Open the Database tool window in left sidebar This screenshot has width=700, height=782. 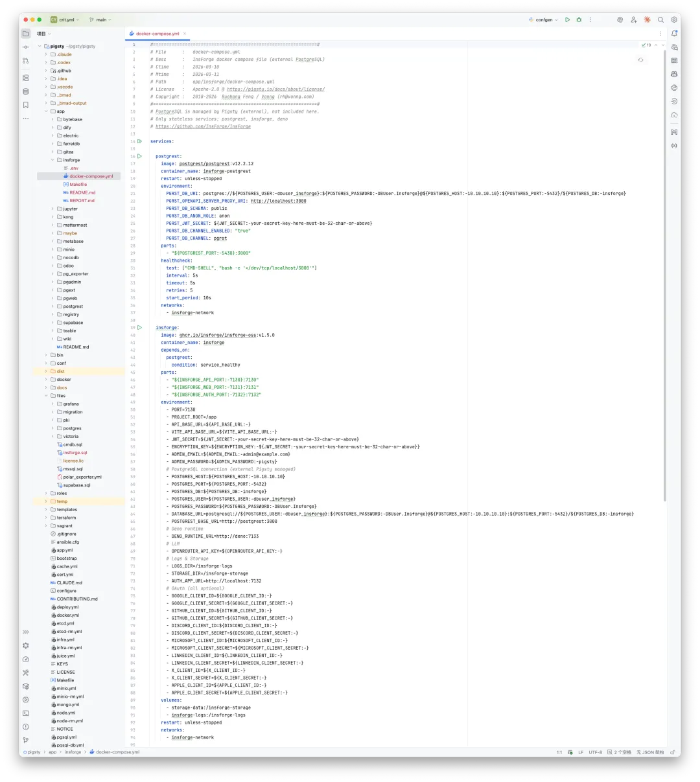[x=26, y=91]
